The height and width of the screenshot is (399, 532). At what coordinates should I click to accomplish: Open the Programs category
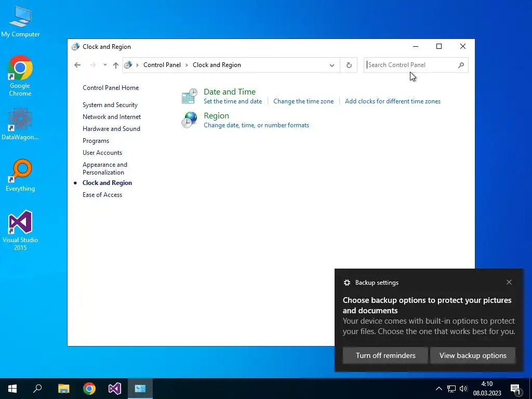click(96, 141)
